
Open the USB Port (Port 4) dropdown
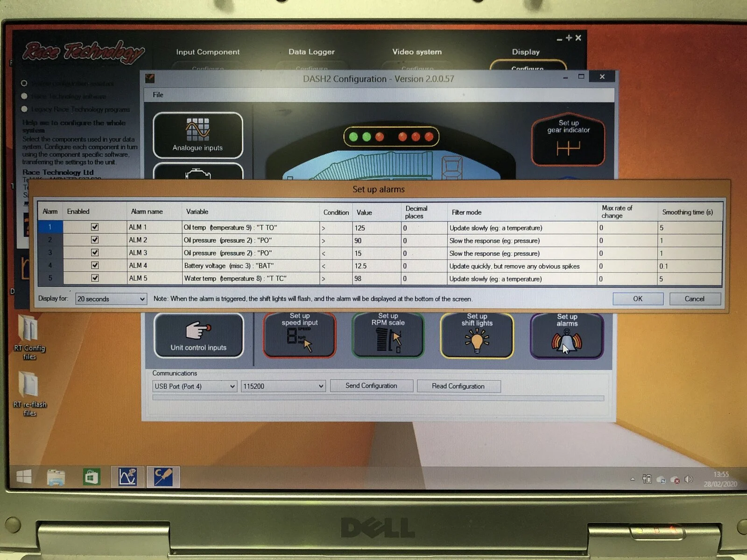pos(195,386)
